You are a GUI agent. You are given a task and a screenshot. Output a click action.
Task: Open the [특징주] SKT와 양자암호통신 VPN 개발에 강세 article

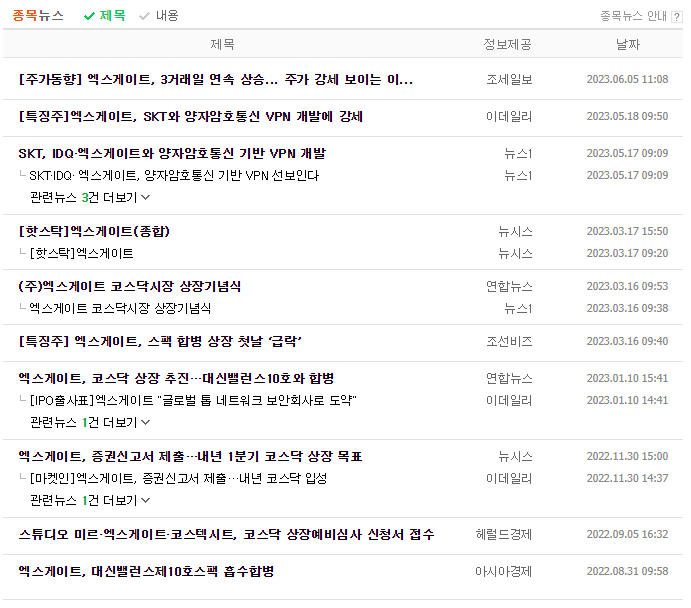(x=190, y=117)
